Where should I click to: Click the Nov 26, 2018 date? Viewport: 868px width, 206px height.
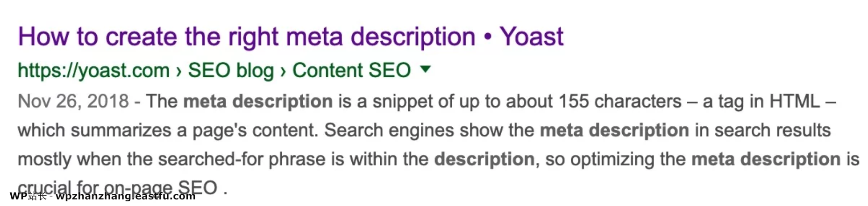tap(73, 101)
